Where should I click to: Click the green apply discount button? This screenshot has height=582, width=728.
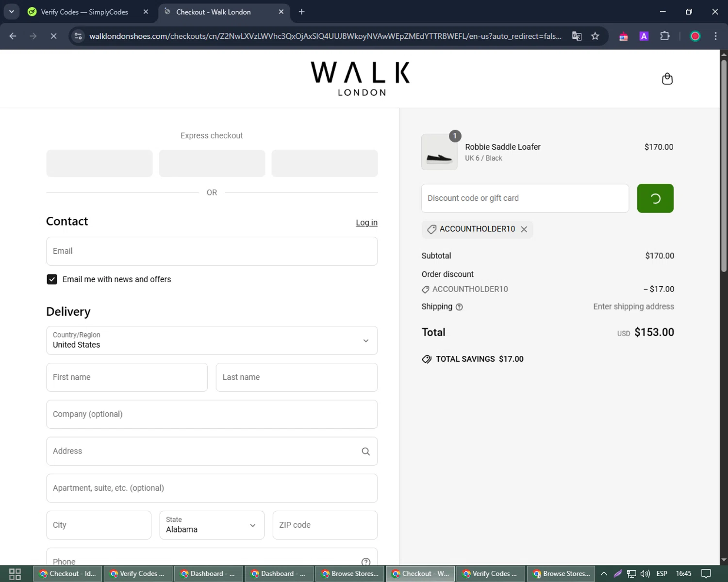655,198
